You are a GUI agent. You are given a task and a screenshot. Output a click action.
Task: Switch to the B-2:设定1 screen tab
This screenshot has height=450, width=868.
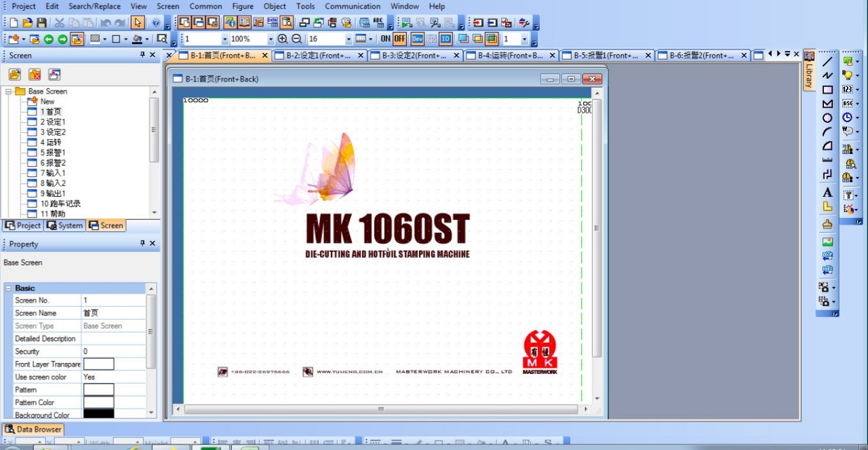[319, 56]
